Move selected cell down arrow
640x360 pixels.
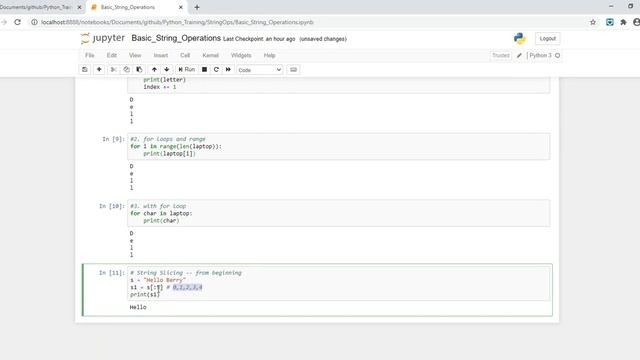[x=167, y=70]
